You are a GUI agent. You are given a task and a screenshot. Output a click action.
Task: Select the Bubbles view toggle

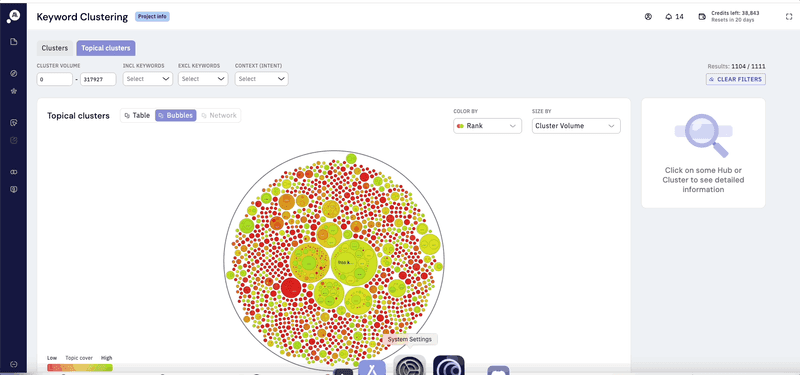point(176,116)
